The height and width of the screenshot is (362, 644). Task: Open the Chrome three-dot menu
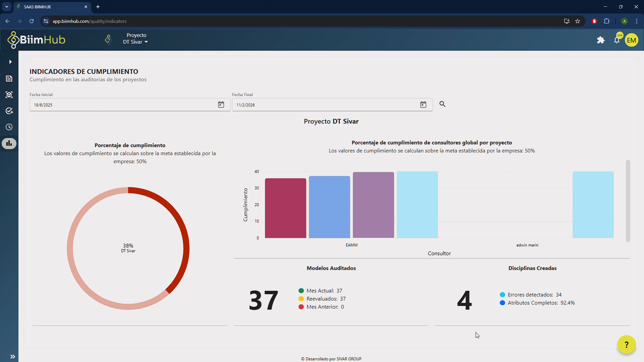(637, 21)
